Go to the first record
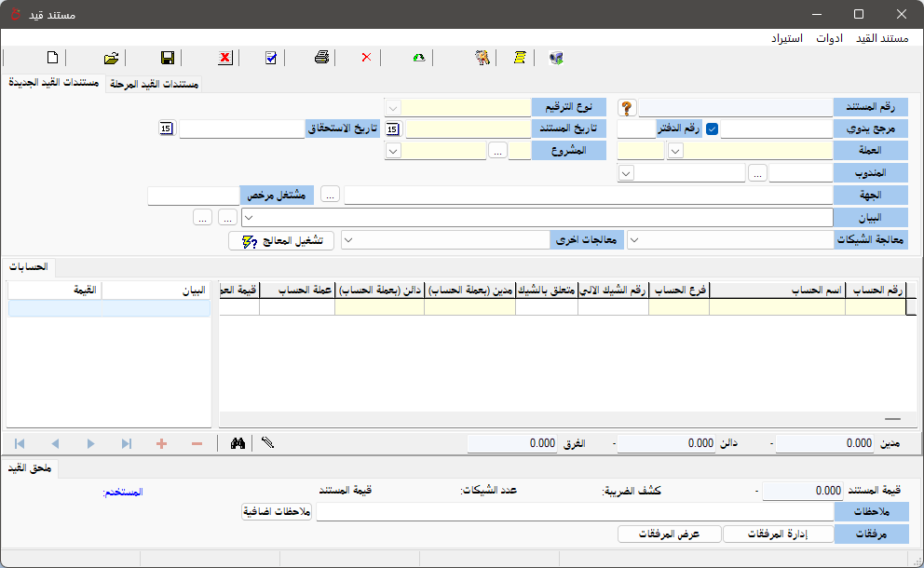 tap(20, 443)
